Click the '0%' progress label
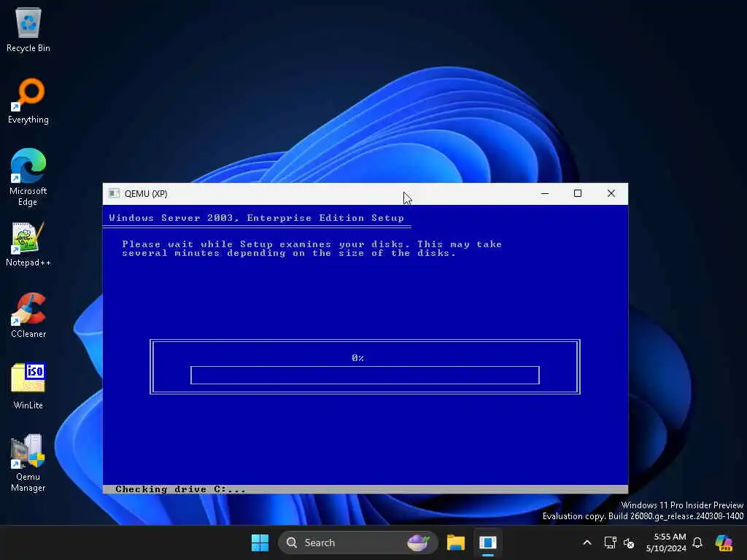This screenshot has width=747, height=560. [x=357, y=357]
